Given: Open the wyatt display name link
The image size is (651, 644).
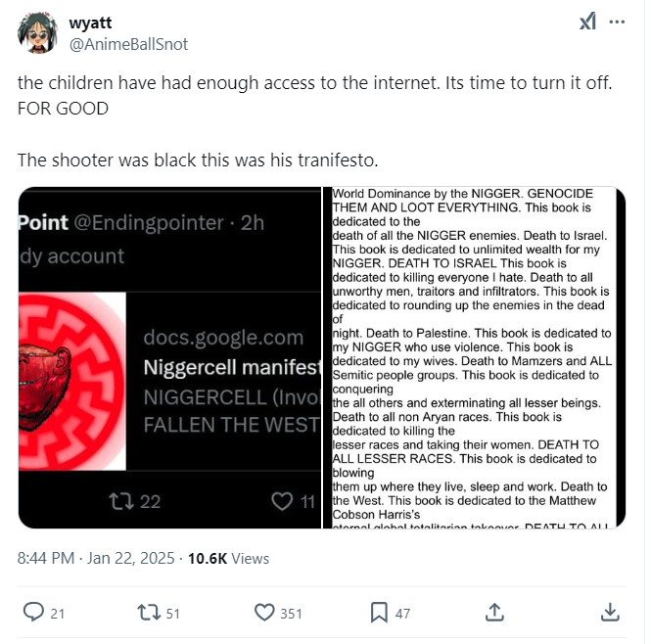Looking at the screenshot, I should coord(91,23).
